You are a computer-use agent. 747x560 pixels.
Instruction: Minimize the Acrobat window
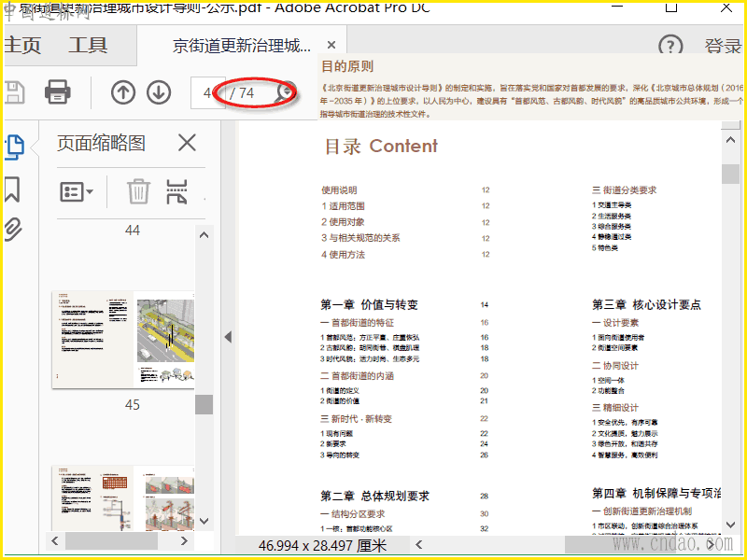tap(617, 7)
